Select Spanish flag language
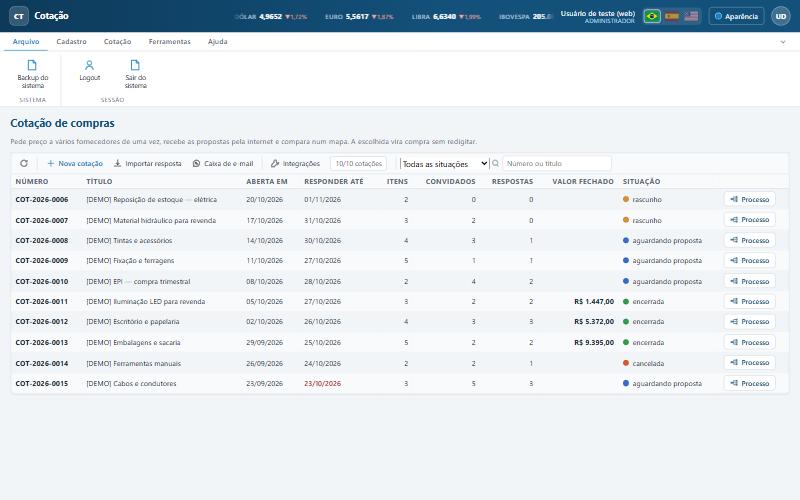This screenshot has height=500, width=800. coord(671,16)
